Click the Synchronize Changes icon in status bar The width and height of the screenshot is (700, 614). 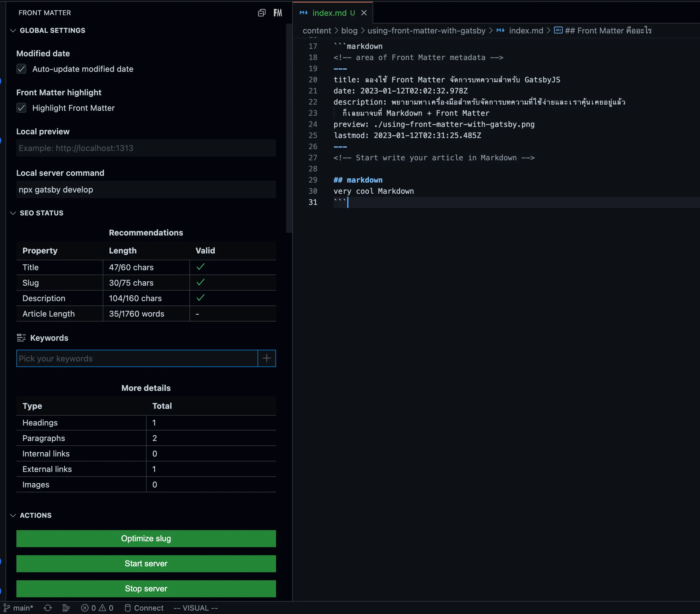(48, 608)
